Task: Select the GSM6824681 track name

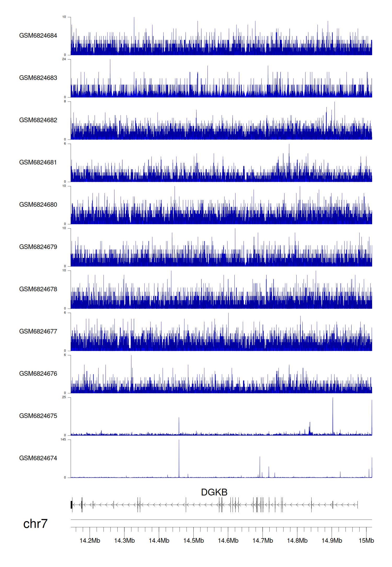Action: pyautogui.click(x=38, y=162)
